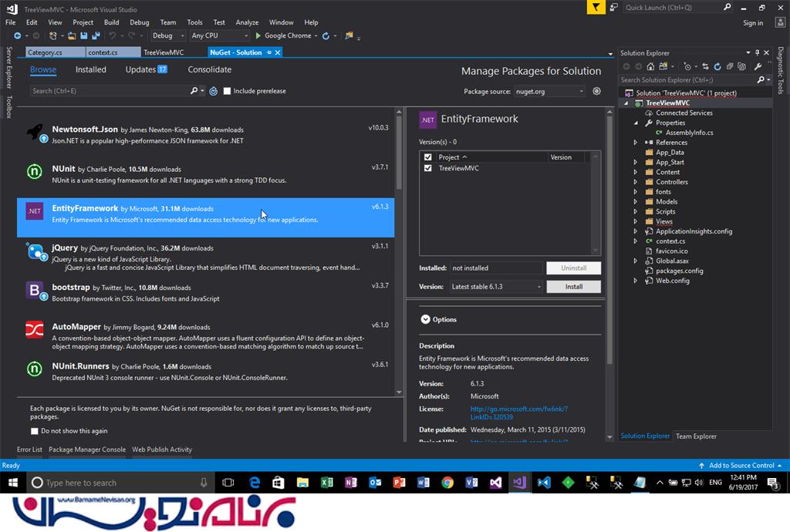Open the Build menu
790x532 pixels.
tap(111, 22)
